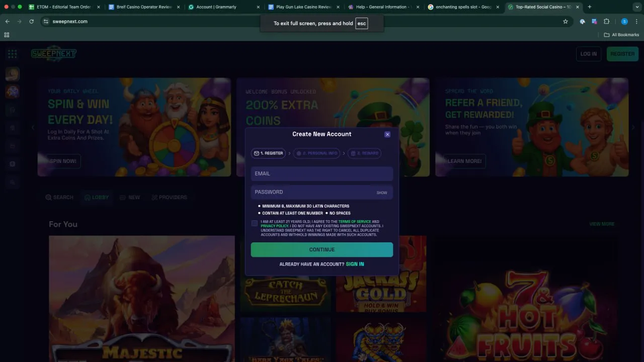Bookmark this page with the star icon
The image size is (644, 362).
(x=566, y=22)
